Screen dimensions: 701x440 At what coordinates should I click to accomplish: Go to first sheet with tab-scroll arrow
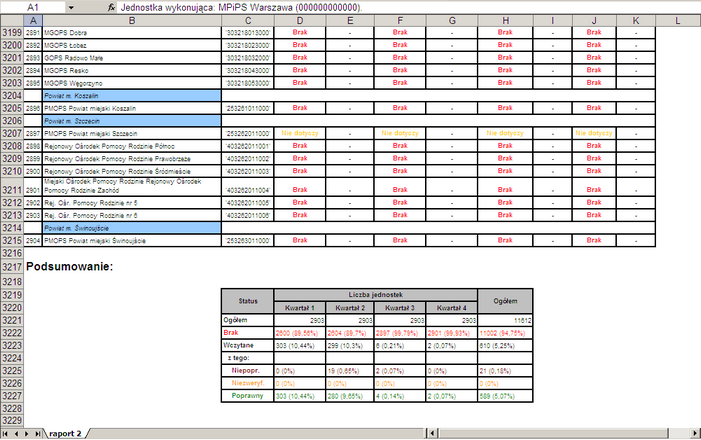(5, 433)
